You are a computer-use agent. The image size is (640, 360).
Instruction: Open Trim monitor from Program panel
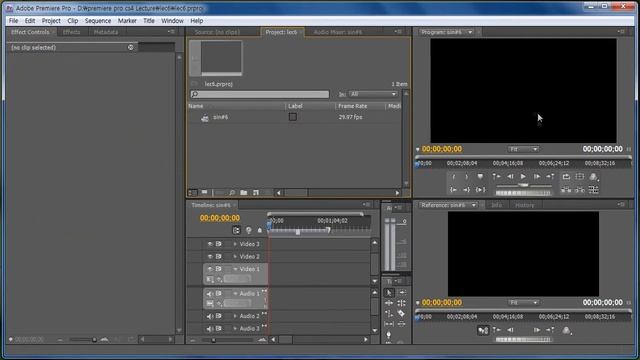(593, 190)
